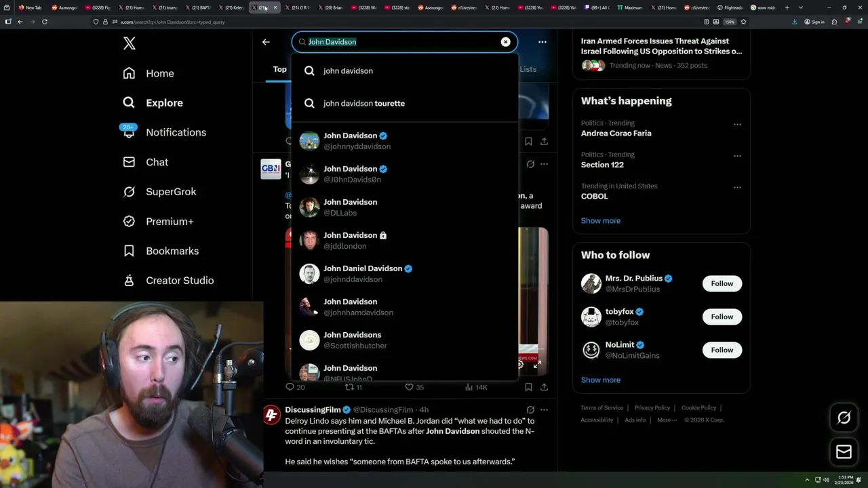
Task: Open the Bookmarks icon in sidebar
Action: coord(129,251)
